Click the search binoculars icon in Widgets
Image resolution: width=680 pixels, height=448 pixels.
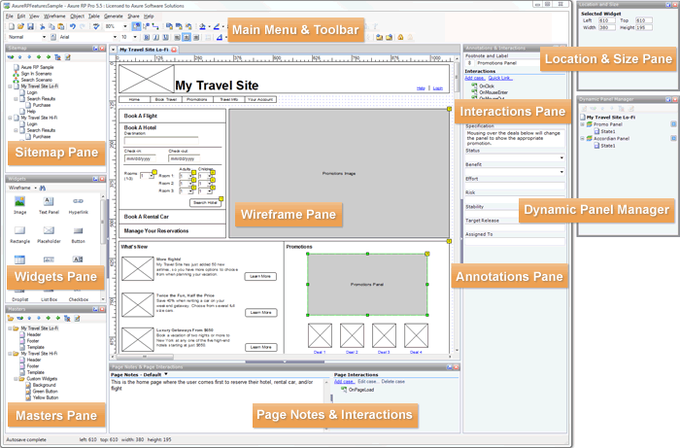(x=42, y=188)
